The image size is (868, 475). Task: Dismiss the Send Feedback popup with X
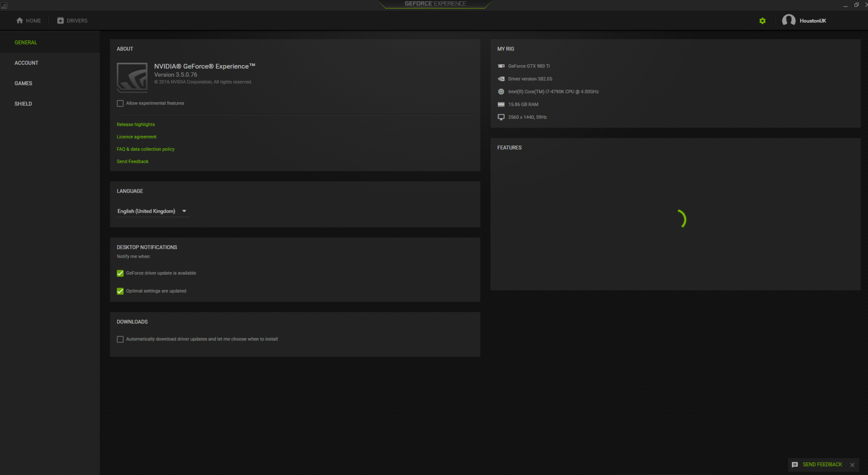(x=852, y=465)
